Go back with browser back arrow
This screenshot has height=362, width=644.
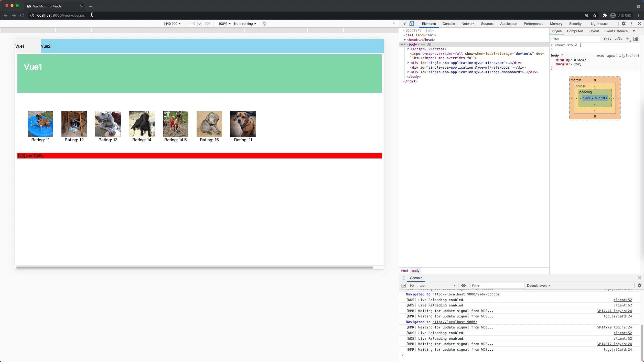click(6, 15)
